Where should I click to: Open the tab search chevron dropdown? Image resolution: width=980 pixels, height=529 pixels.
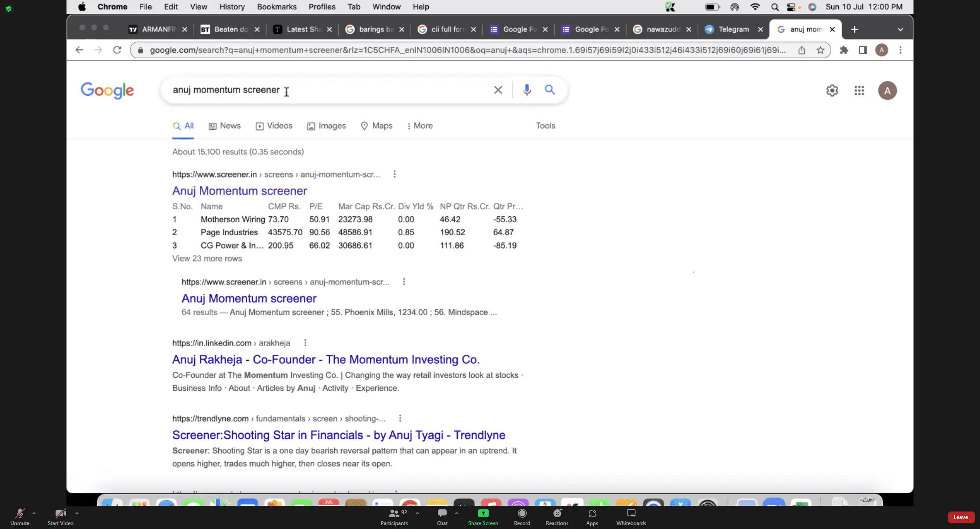tap(900, 29)
